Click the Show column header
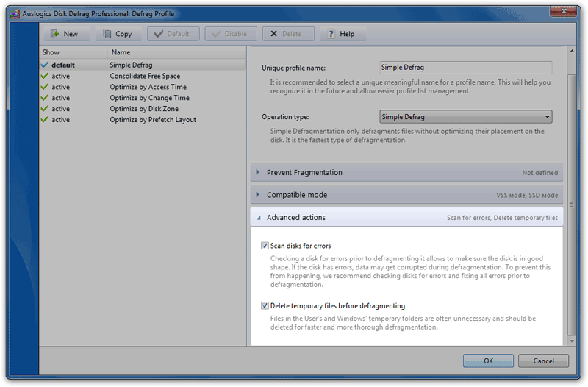588x387 pixels. tap(73, 52)
